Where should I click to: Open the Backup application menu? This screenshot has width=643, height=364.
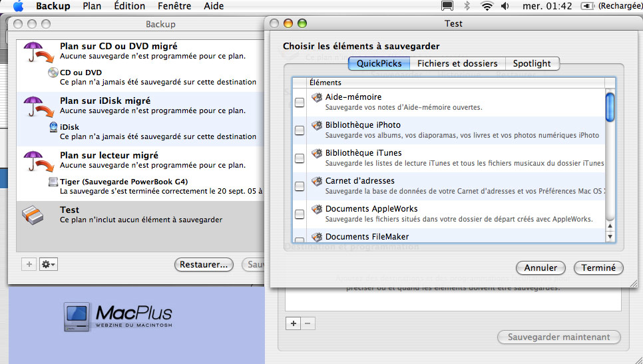(x=53, y=6)
